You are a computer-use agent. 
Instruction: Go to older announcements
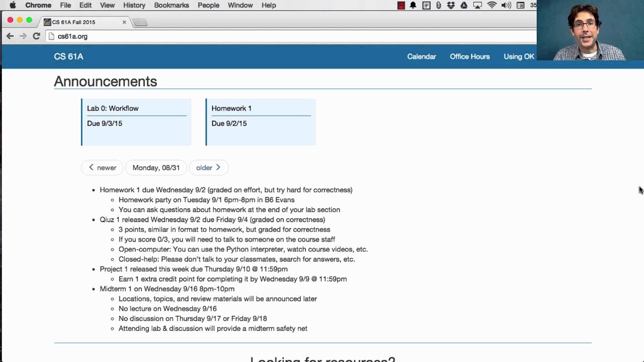(208, 167)
